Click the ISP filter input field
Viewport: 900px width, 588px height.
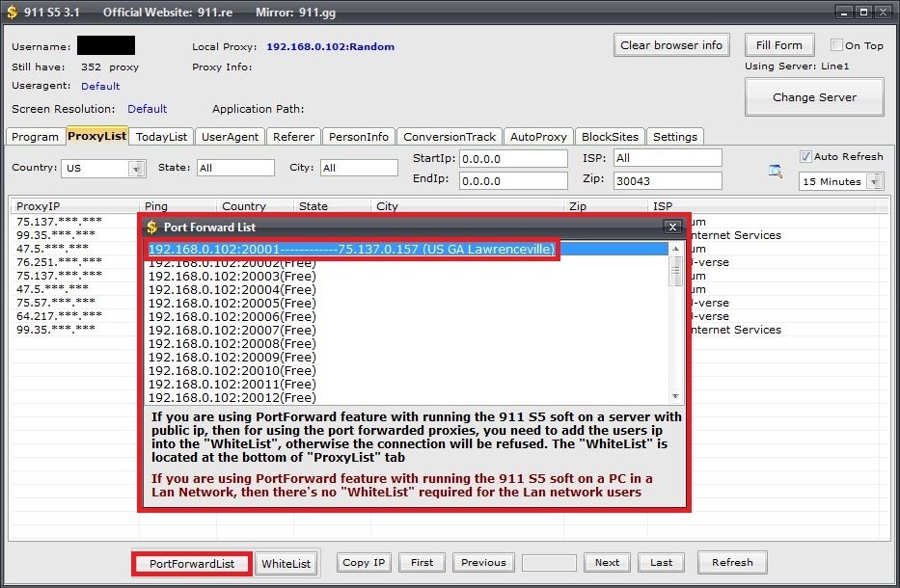[x=668, y=158]
